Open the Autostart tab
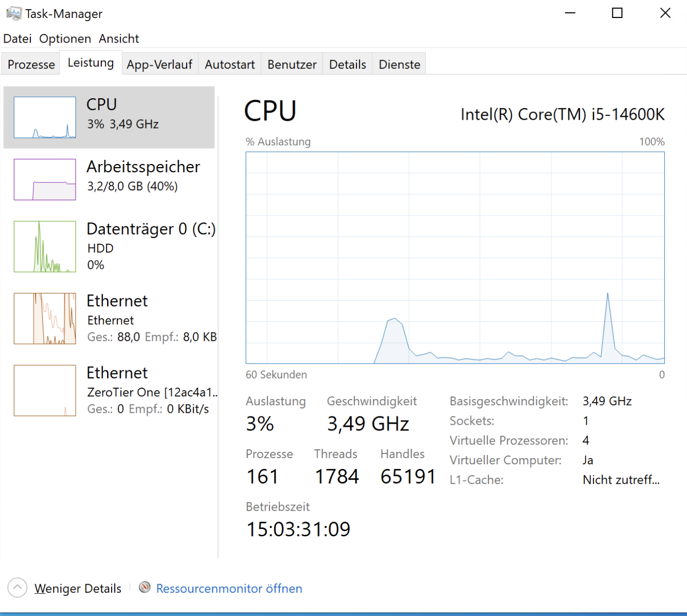The height and width of the screenshot is (616, 687). tap(230, 64)
